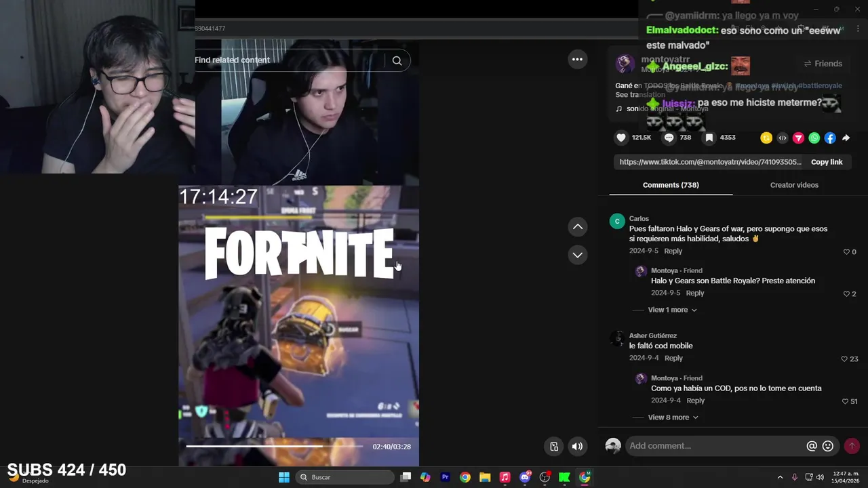Get embed code via the embed icon
Image resolution: width=868 pixels, height=488 pixels.
click(x=783, y=138)
